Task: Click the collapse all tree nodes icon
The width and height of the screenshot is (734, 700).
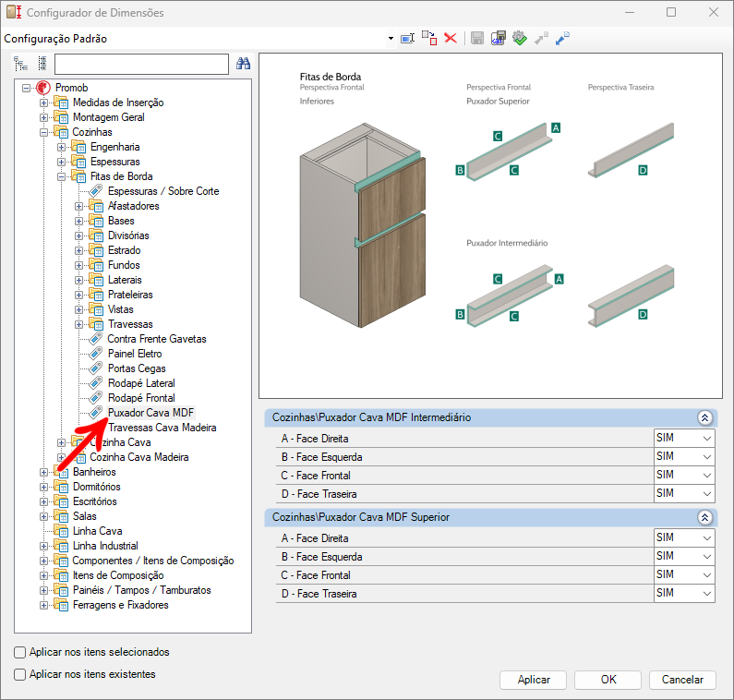Action: (x=42, y=64)
